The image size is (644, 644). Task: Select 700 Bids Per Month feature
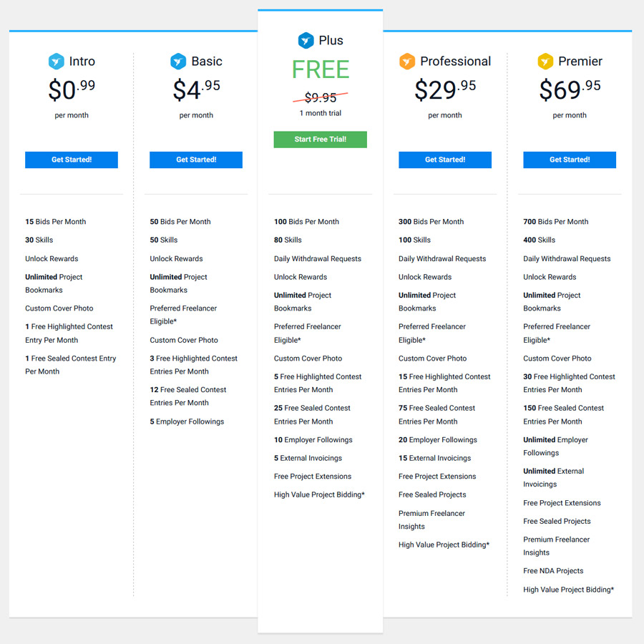pyautogui.click(x=555, y=222)
